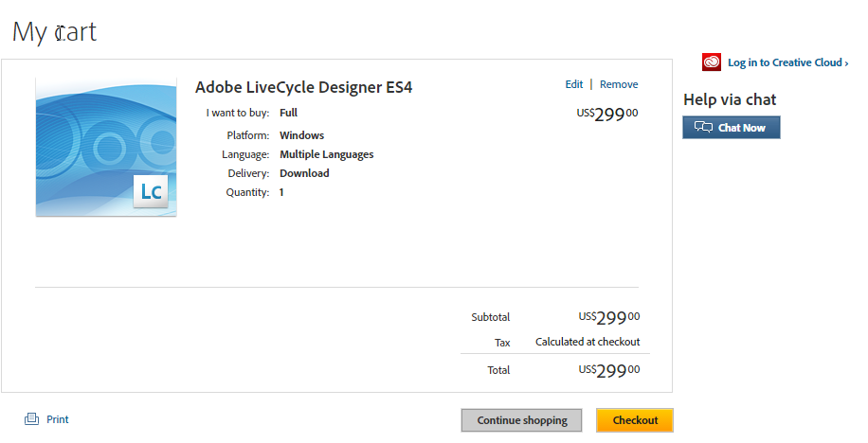868x443 pixels.
Task: Start a chat with Chat Now button
Action: [732, 127]
